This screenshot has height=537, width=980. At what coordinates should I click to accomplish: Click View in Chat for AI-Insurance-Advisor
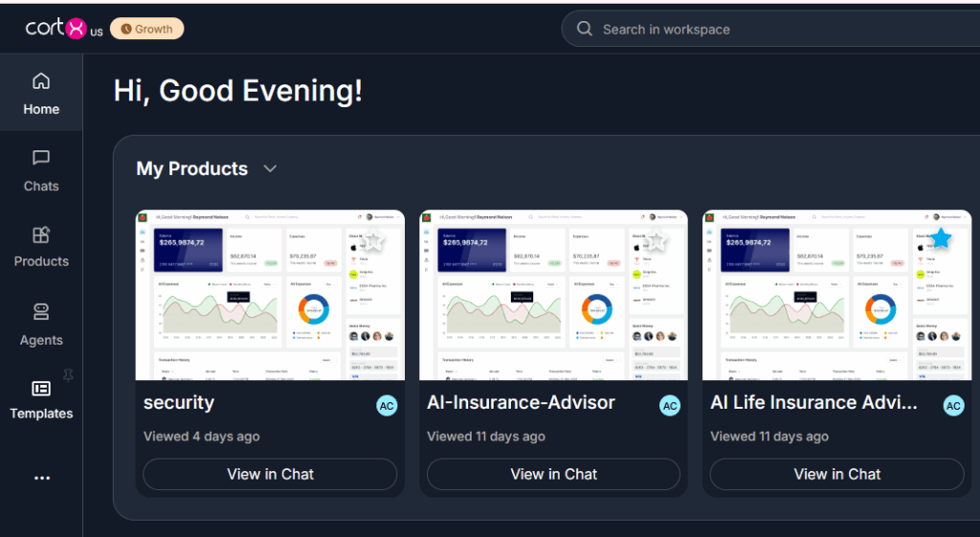coord(553,474)
